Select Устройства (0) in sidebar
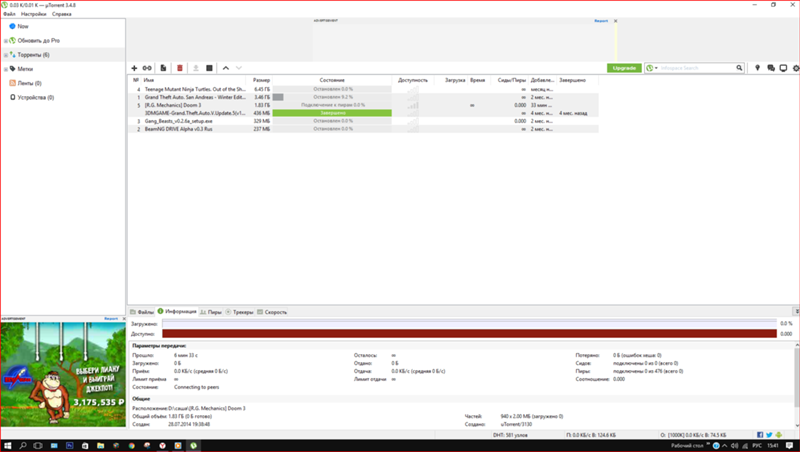800x452 pixels. coord(36,97)
